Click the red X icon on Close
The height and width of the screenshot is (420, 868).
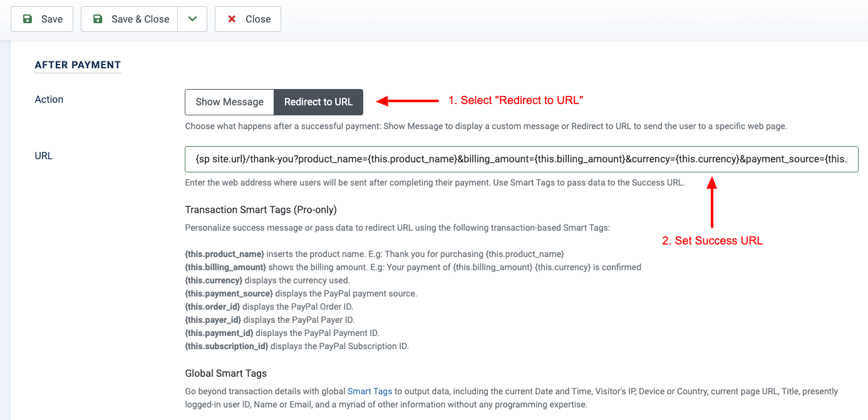(x=232, y=19)
